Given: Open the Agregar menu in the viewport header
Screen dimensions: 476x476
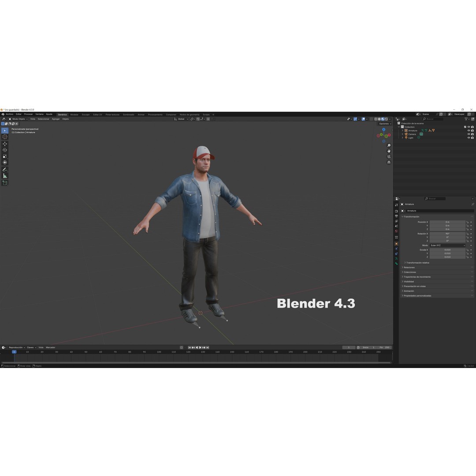Looking at the screenshot, I should point(56,119).
